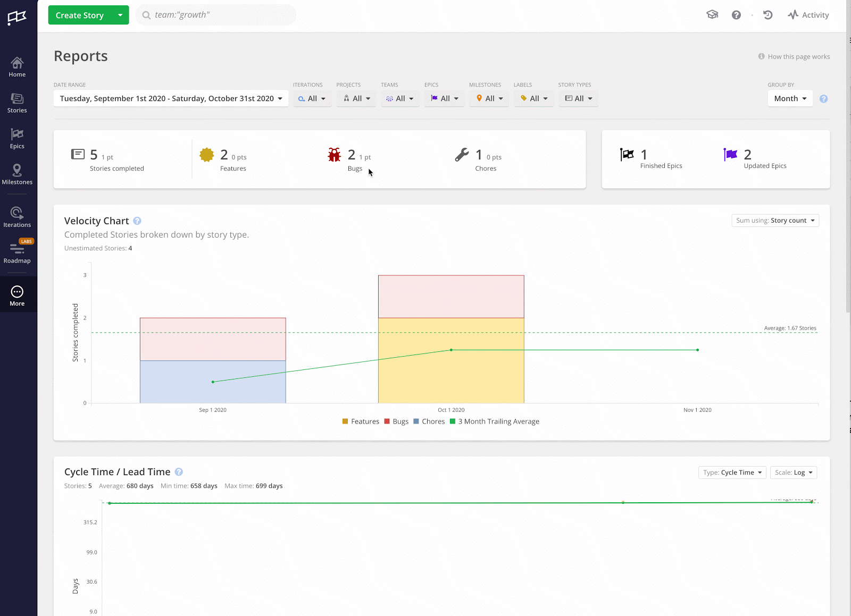The width and height of the screenshot is (851, 616).
Task: Click the September Chores blue bar
Action: click(213, 382)
